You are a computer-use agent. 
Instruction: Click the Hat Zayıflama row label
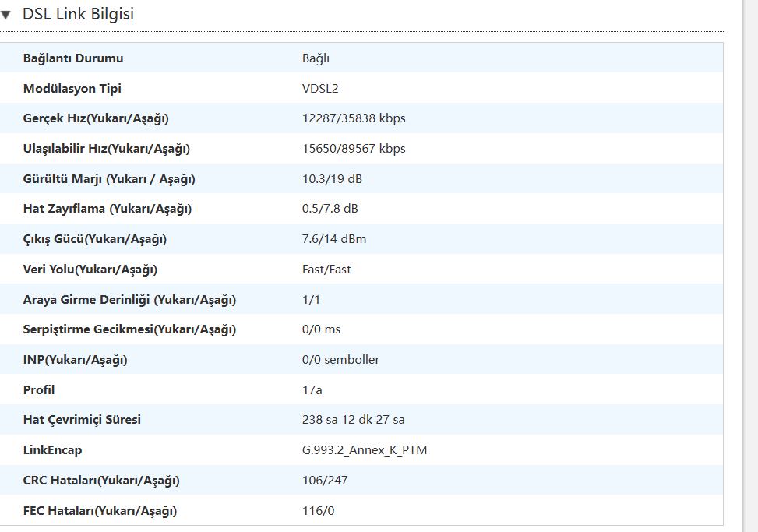tap(108, 209)
